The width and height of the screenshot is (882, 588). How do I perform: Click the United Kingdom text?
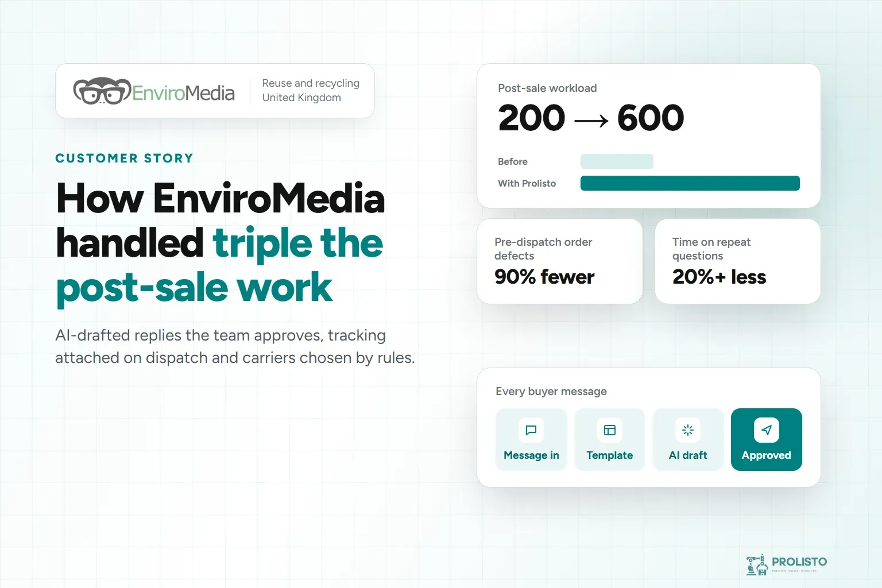point(301,98)
